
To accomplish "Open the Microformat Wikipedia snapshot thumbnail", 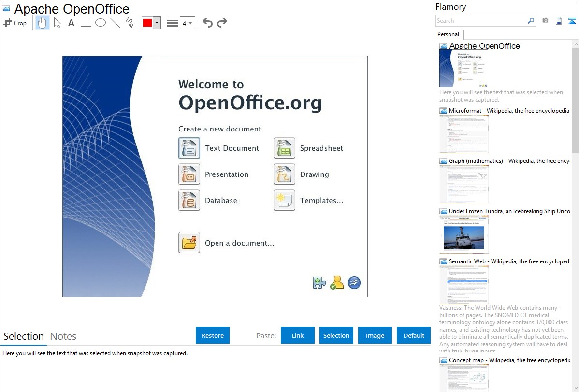I will pyautogui.click(x=464, y=134).
